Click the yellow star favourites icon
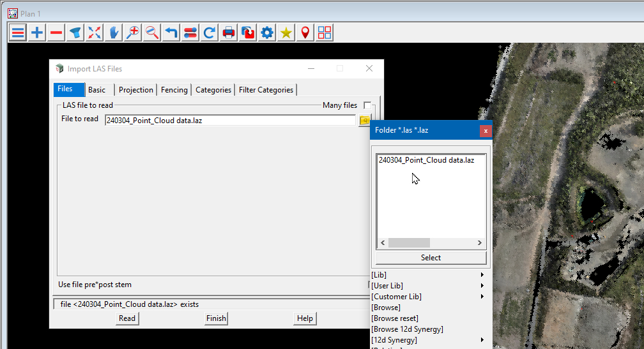Screen dimensions: 644x349 pyautogui.click(x=286, y=33)
